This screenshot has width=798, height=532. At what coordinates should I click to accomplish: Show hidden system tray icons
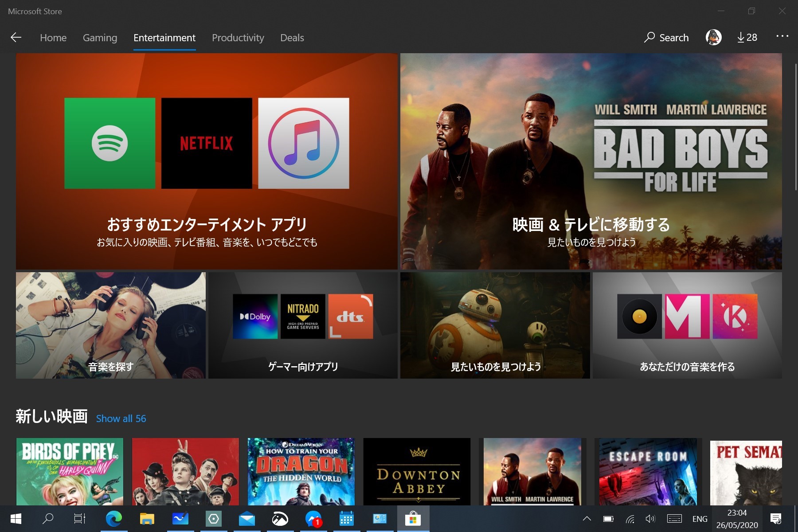(587, 519)
